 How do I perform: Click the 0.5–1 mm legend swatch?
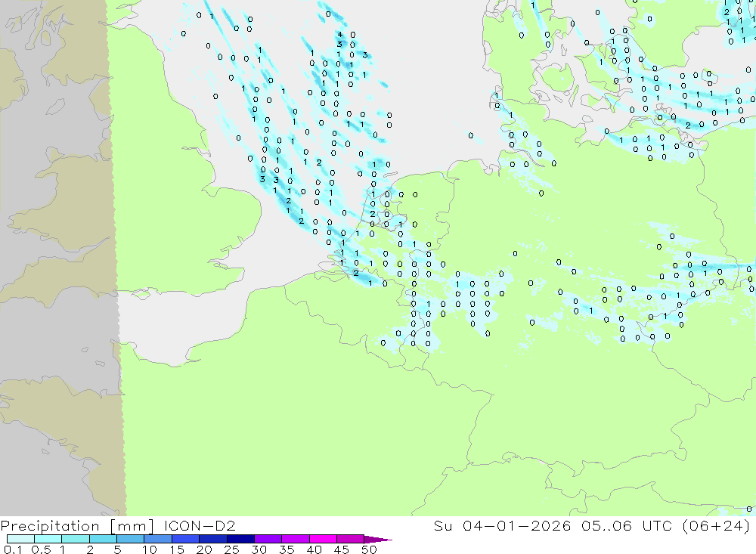pos(48,539)
